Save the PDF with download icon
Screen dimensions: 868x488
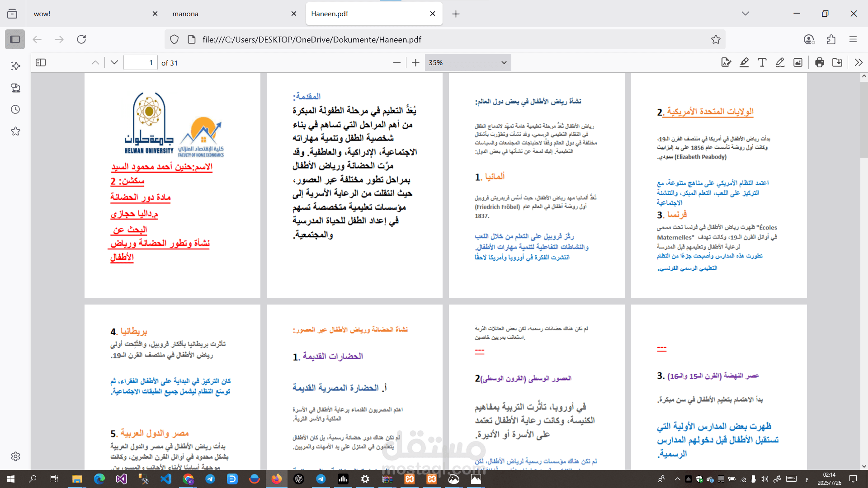(837, 62)
